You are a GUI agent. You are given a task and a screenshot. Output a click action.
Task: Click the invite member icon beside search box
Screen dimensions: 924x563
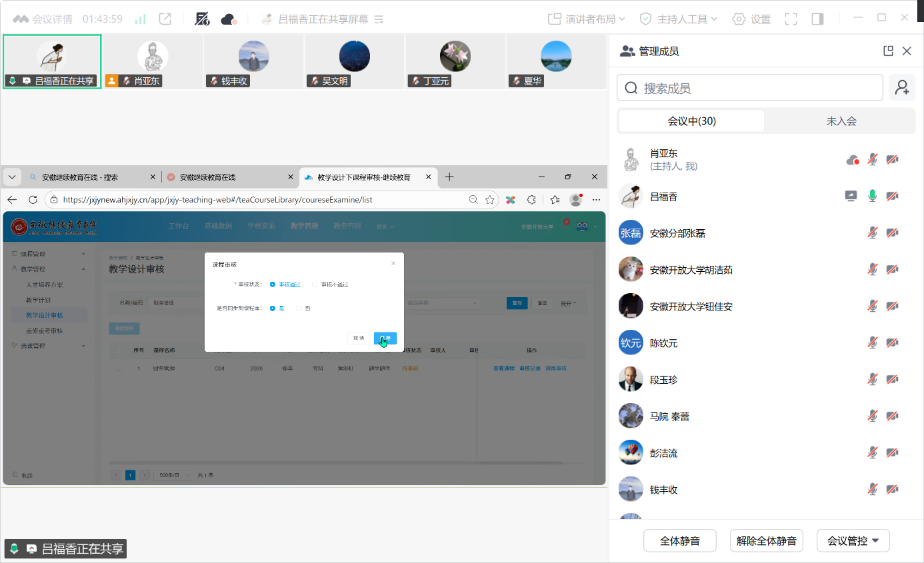coord(902,88)
